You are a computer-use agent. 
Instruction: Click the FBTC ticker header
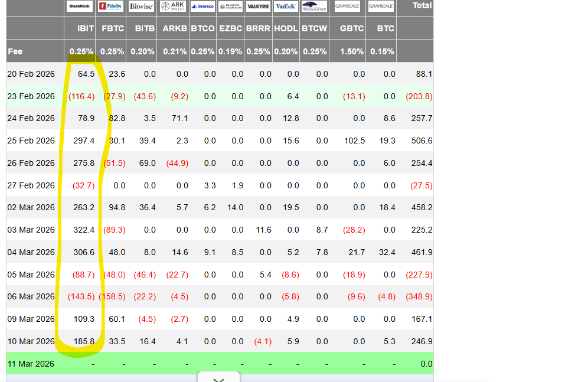pos(113,28)
